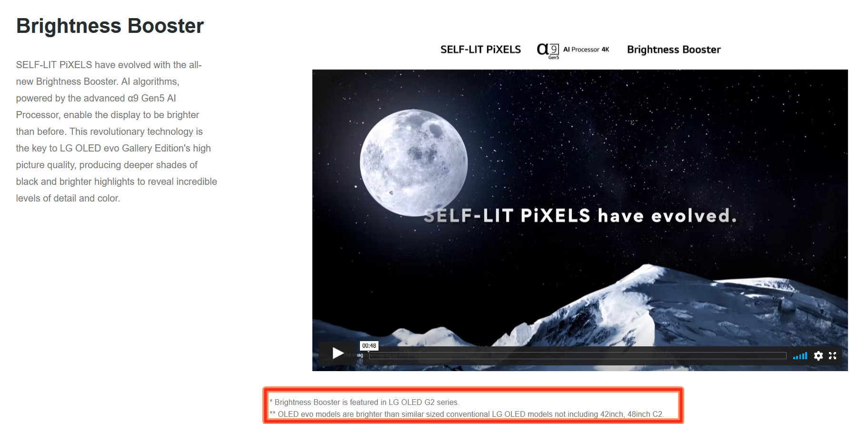This screenshot has width=868, height=424.
Task: Click the description paragraph about AI algorithms
Action: (x=116, y=131)
